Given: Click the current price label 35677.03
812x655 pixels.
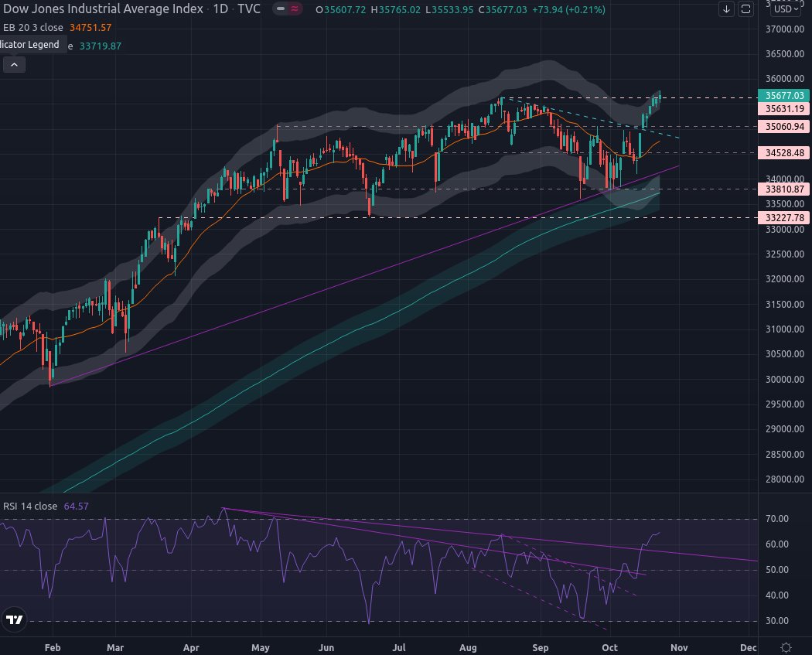Looking at the screenshot, I should pyautogui.click(x=784, y=95).
